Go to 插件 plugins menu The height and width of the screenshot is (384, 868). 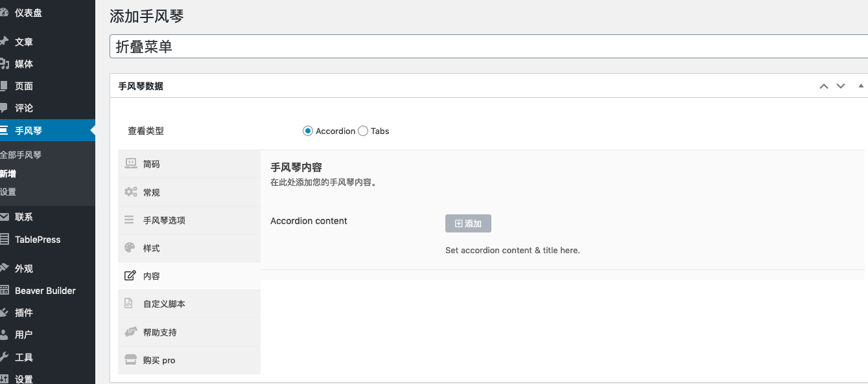[x=24, y=313]
